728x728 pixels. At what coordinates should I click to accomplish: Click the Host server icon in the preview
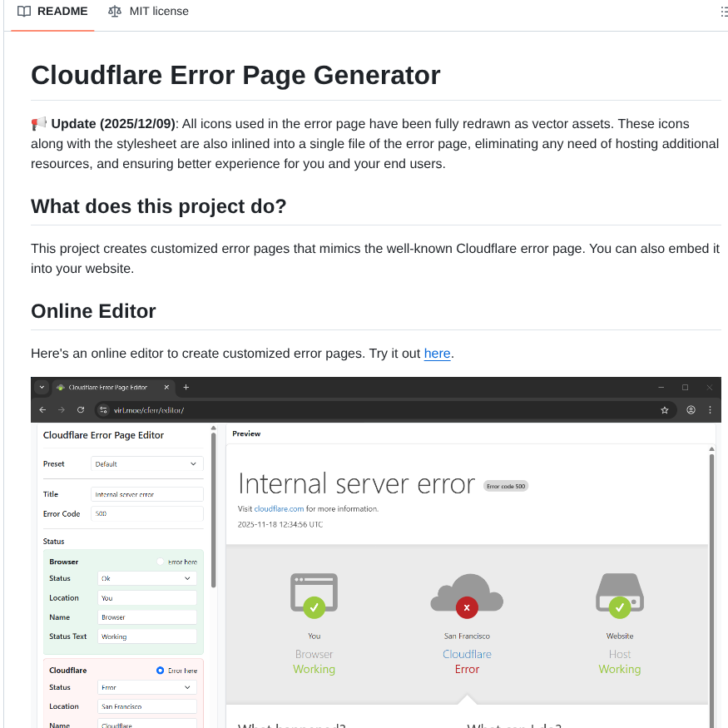[x=619, y=592]
